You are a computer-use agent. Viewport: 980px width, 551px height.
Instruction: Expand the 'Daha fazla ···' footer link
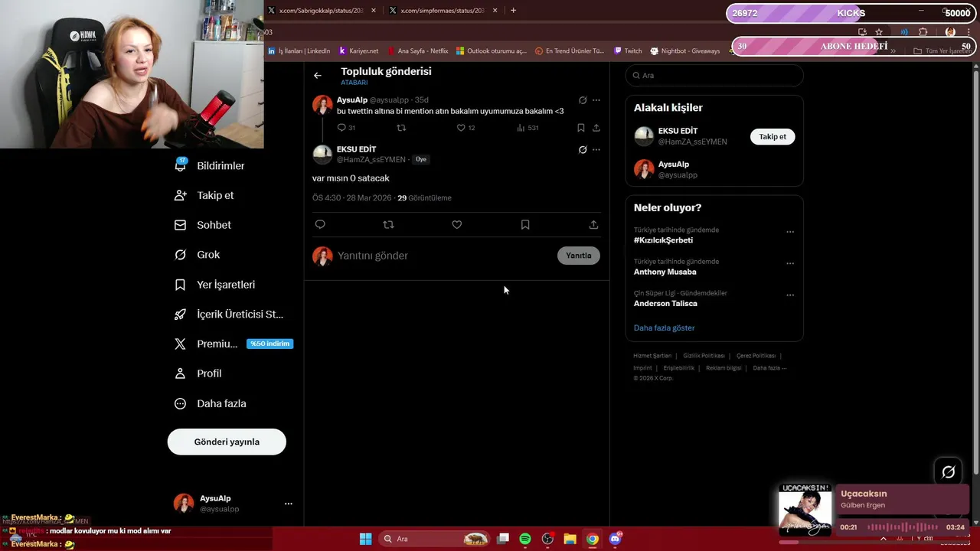point(769,368)
